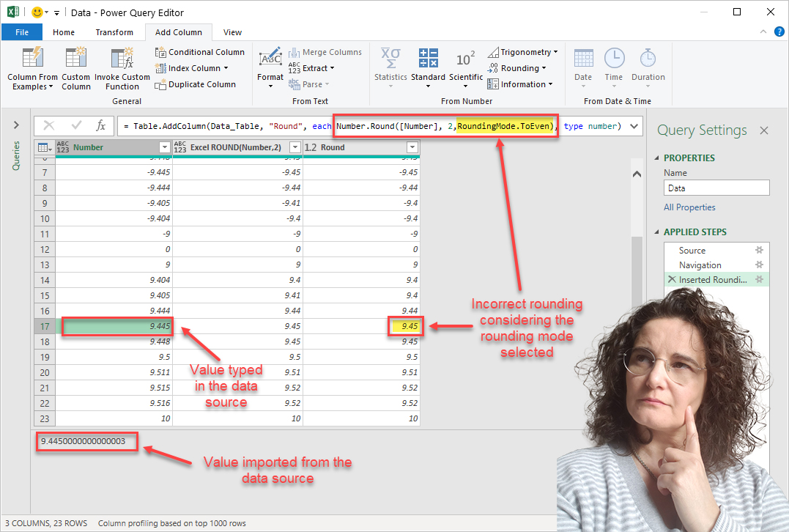Click the Time column icon
This screenshot has height=532, width=789.
coord(614,59)
